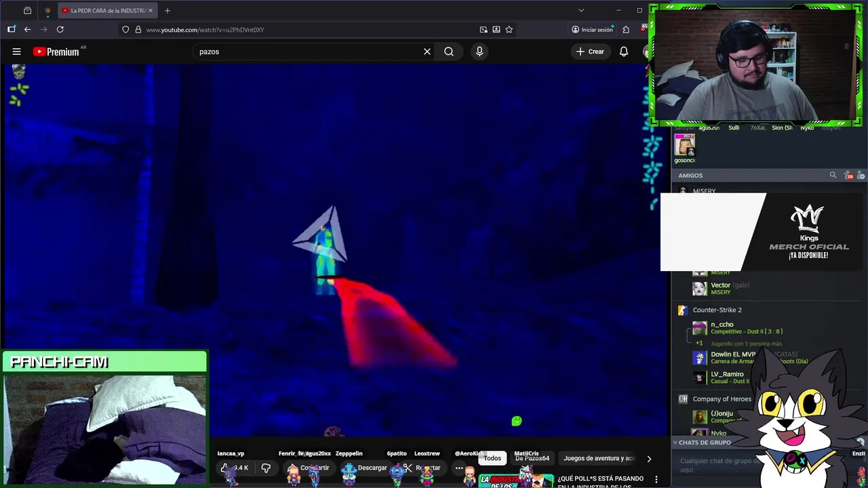Run search with magnifier button
868x488 pixels.
pyautogui.click(x=449, y=52)
